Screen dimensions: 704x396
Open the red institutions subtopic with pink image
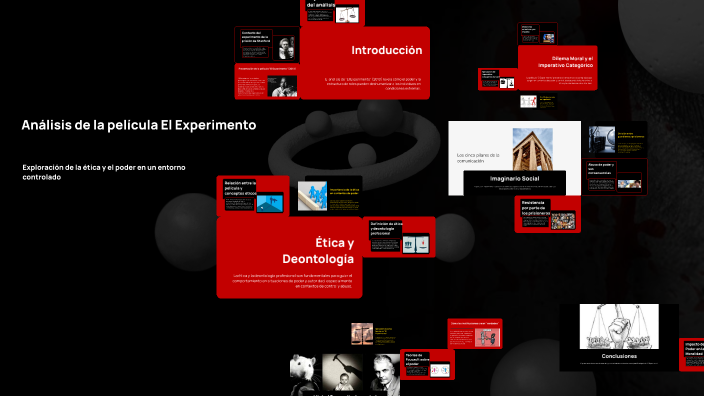pyautogui.click(x=475, y=334)
